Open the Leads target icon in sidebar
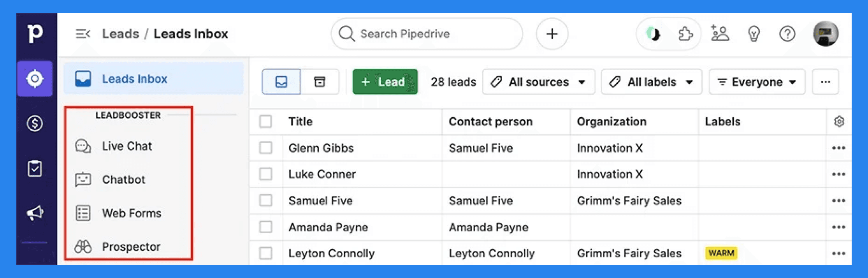The height and width of the screenshot is (278, 868). pos(35,79)
